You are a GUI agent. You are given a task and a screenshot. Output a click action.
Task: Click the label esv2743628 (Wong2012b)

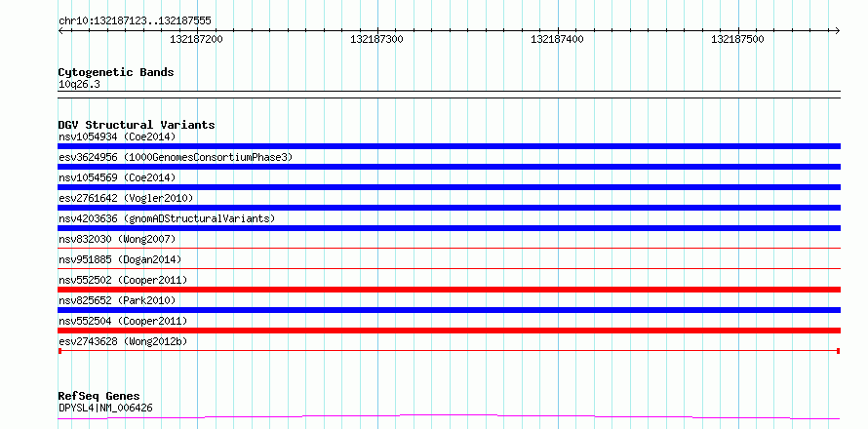[123, 341]
